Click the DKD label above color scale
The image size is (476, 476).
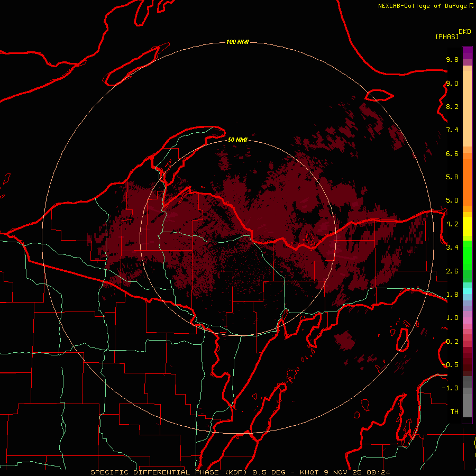pos(464,32)
